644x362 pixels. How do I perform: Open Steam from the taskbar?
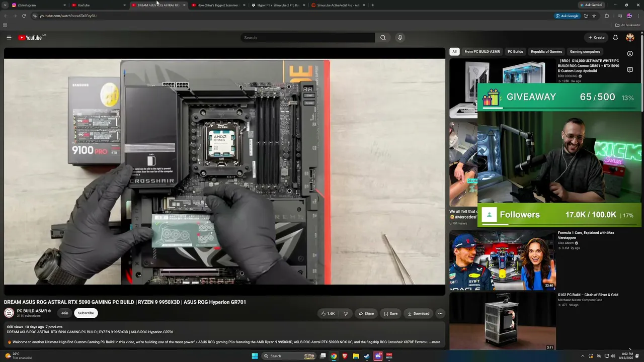(x=366, y=356)
